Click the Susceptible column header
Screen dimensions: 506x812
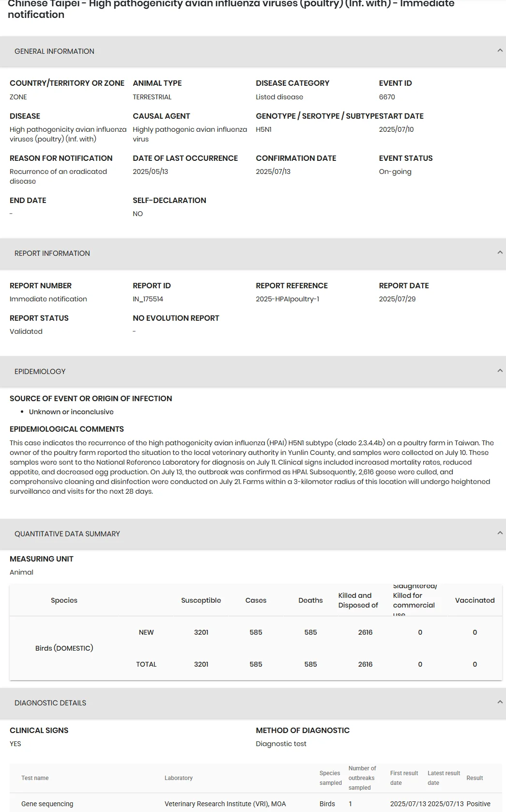[201, 600]
